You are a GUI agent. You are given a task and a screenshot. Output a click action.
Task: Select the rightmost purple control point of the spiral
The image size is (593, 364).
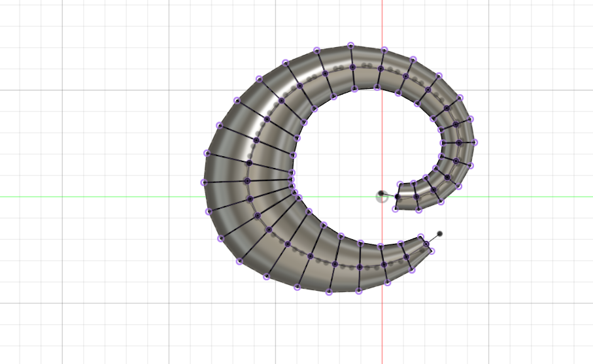(x=475, y=142)
